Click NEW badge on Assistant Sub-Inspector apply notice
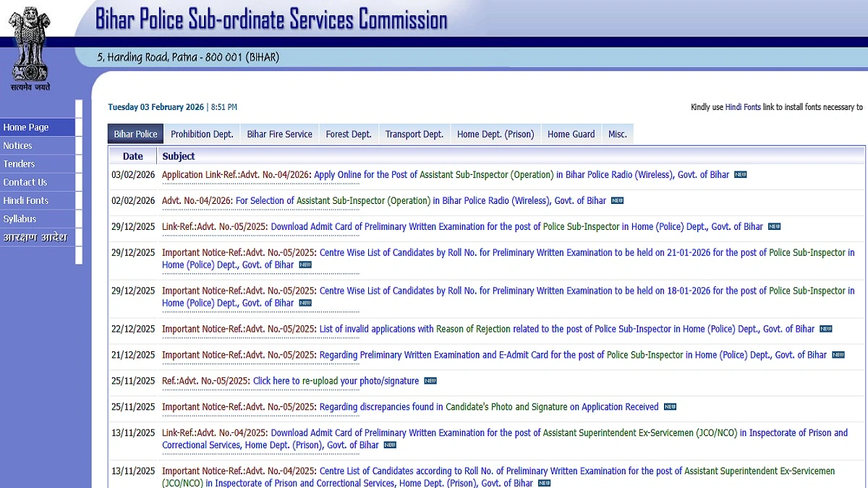Screen dimensions: 868x488 point(741,174)
